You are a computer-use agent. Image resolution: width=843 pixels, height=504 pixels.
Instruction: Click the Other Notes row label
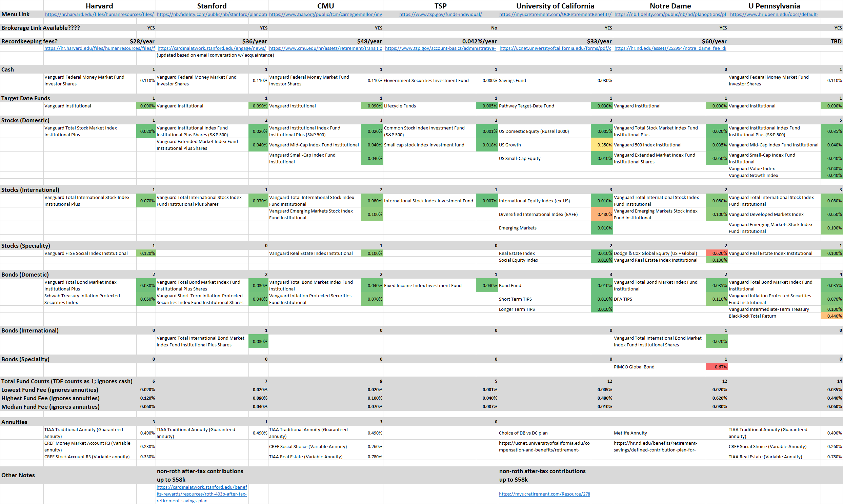(x=18, y=475)
